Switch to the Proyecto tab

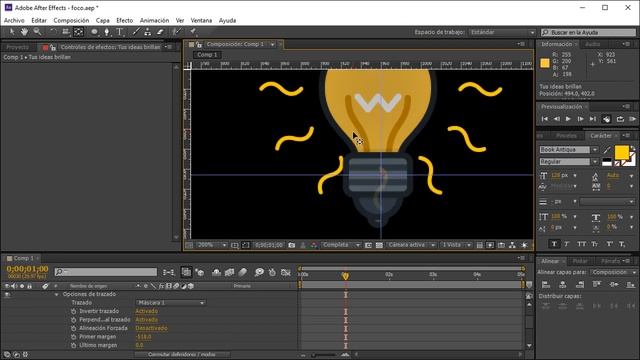coord(18,47)
